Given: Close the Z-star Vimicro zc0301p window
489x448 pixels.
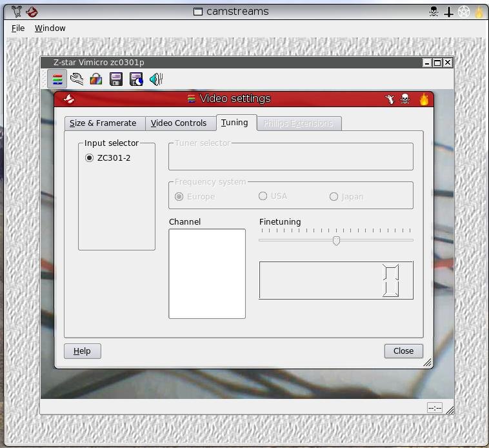Looking at the screenshot, I should coord(448,63).
